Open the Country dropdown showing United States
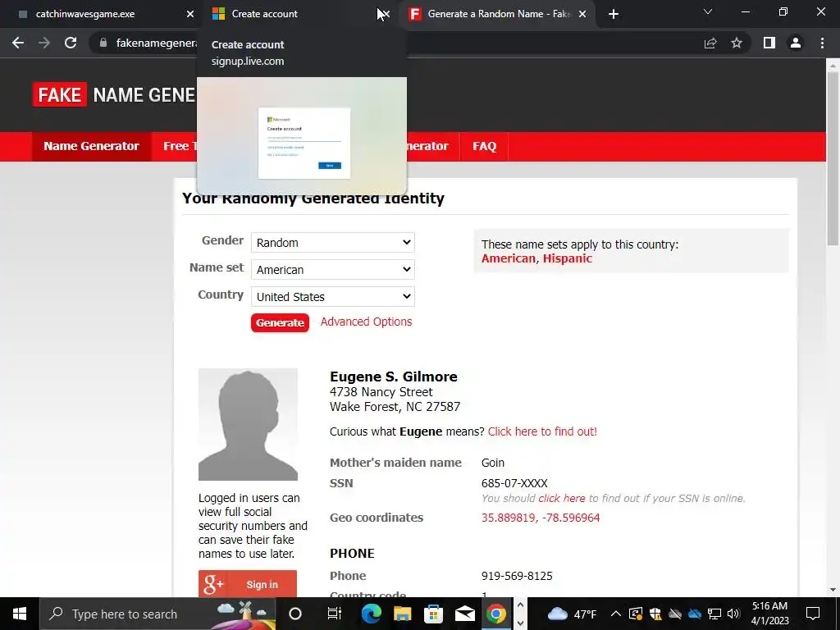 pyautogui.click(x=333, y=297)
